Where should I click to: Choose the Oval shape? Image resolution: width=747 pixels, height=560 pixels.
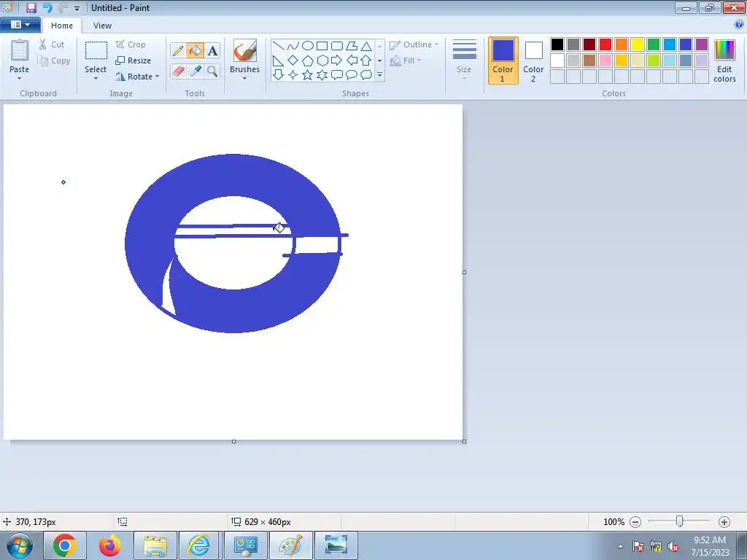coord(308,46)
